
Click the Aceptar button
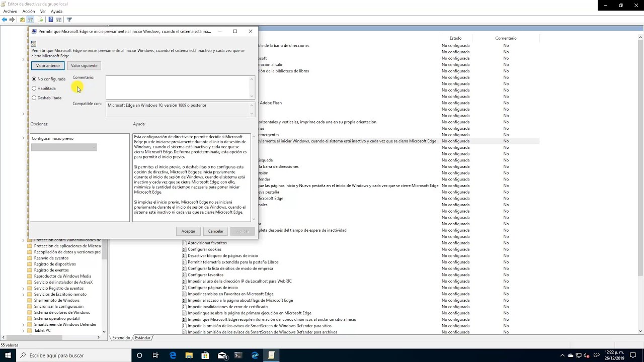[x=188, y=231]
